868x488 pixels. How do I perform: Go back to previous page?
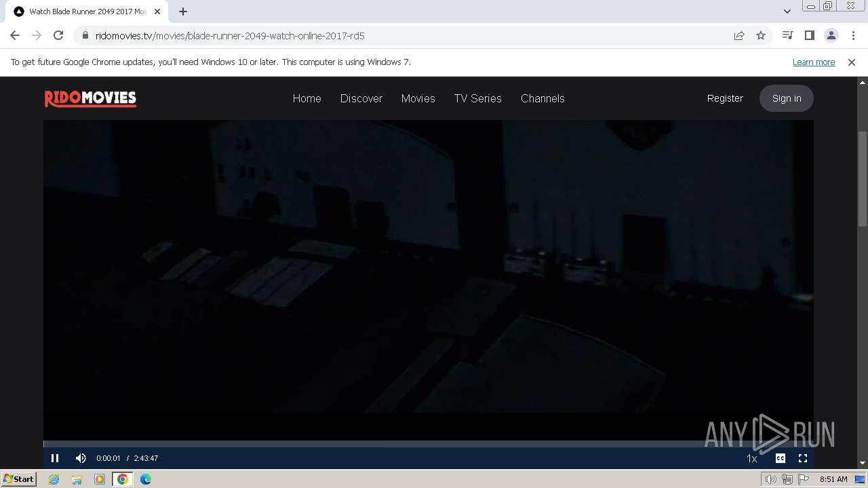point(15,35)
